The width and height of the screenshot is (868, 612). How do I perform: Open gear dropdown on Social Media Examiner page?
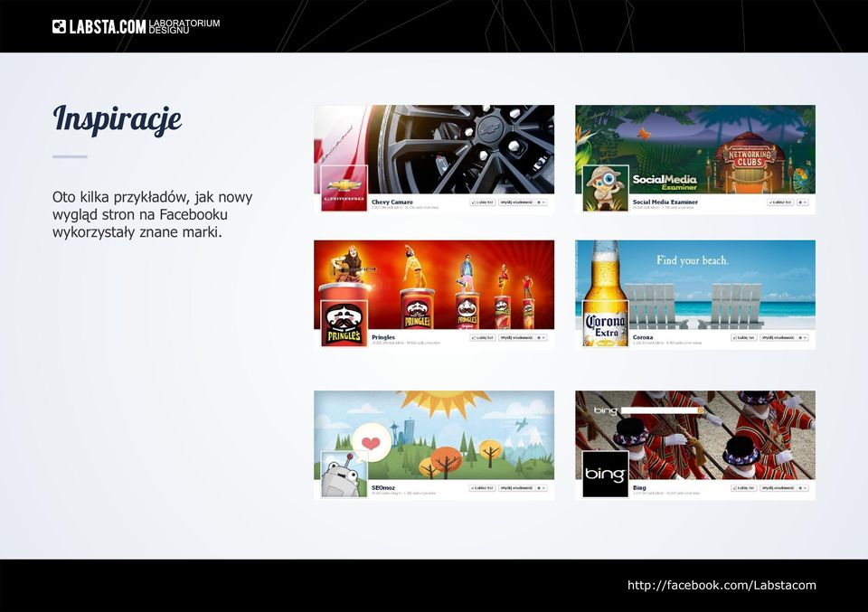pyautogui.click(x=802, y=202)
